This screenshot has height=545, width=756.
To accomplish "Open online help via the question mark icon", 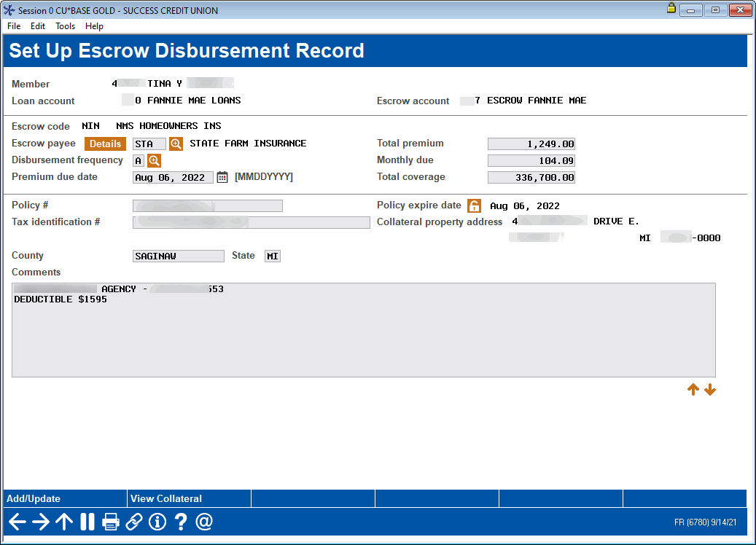I will tap(181, 522).
